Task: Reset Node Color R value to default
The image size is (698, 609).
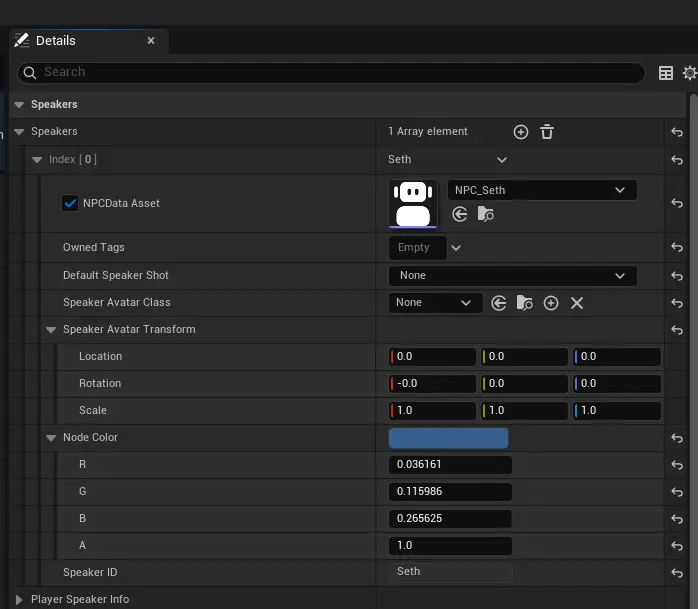Action: [677, 465]
